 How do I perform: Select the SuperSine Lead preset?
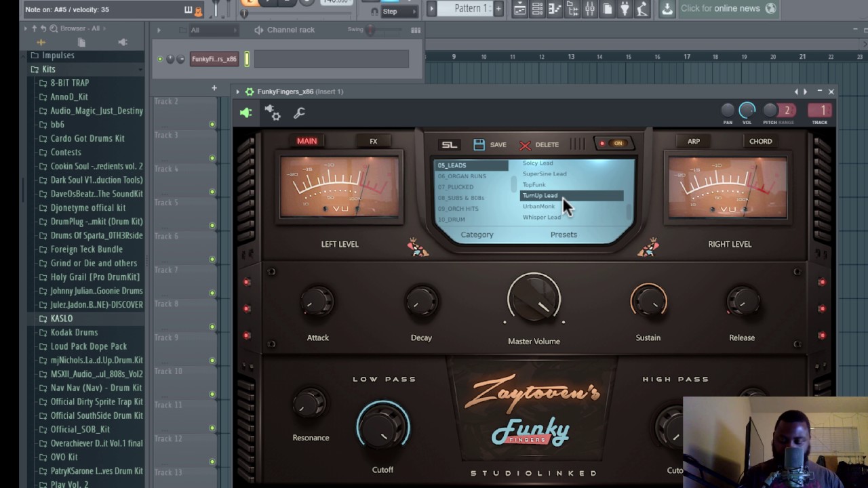pyautogui.click(x=545, y=174)
